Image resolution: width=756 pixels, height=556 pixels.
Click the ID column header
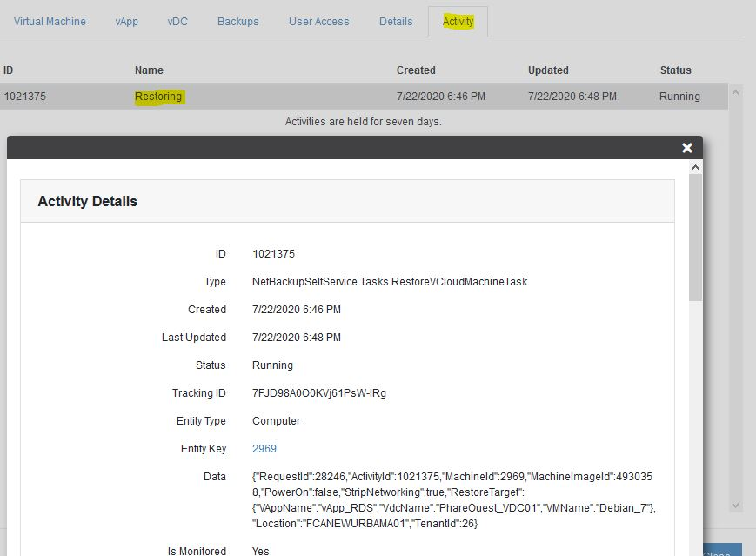8,70
